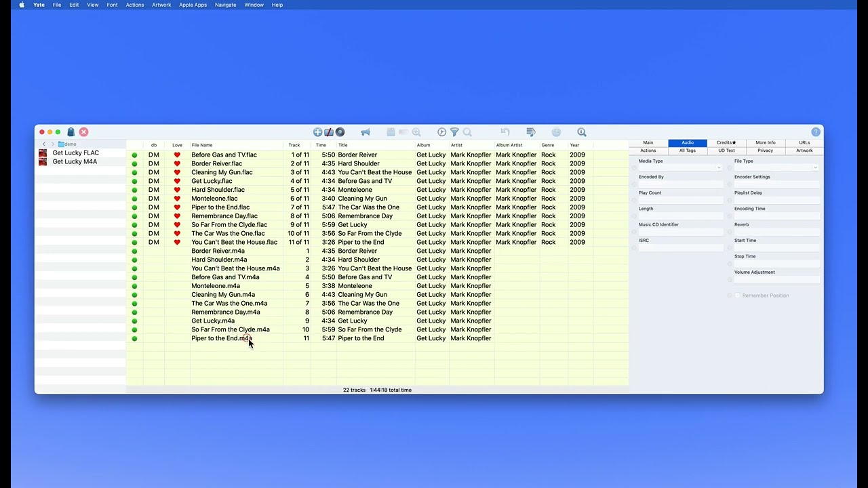Viewport: 868px width, 488px height.
Task: Click the info magnifier inspect icon
Action: coord(581,132)
